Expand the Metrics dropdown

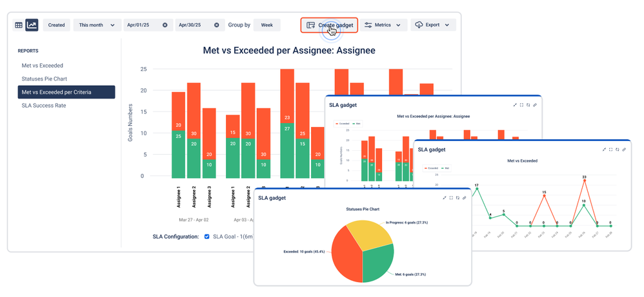383,25
